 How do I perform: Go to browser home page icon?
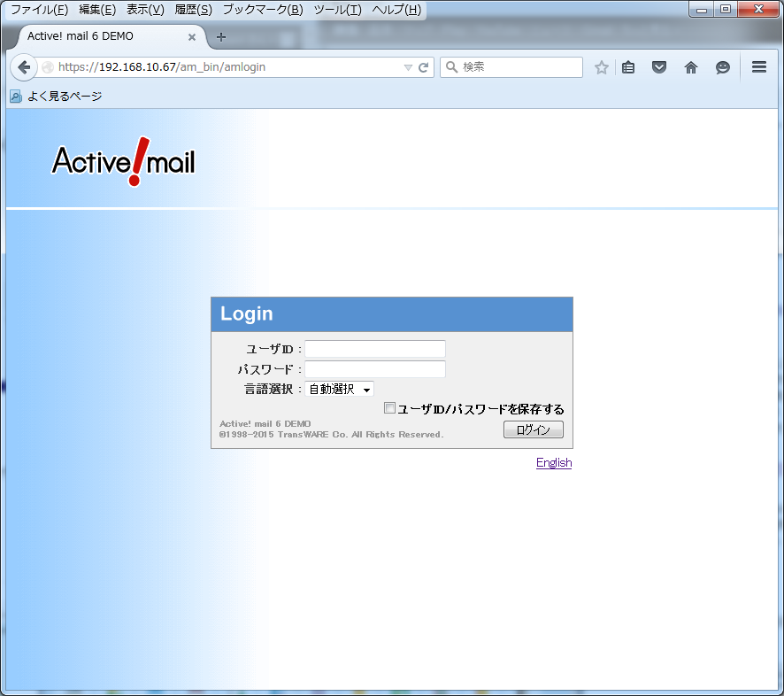pyautogui.click(x=691, y=67)
